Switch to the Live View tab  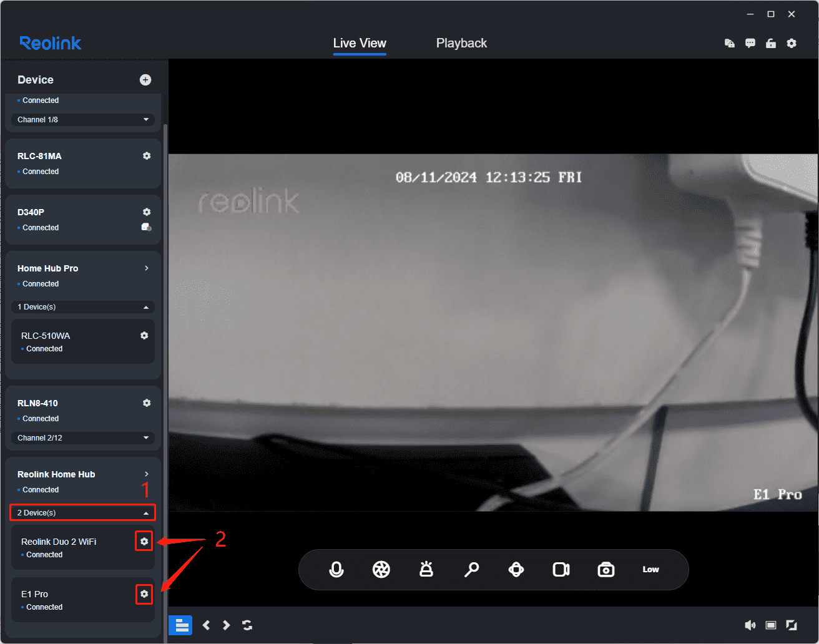[360, 43]
